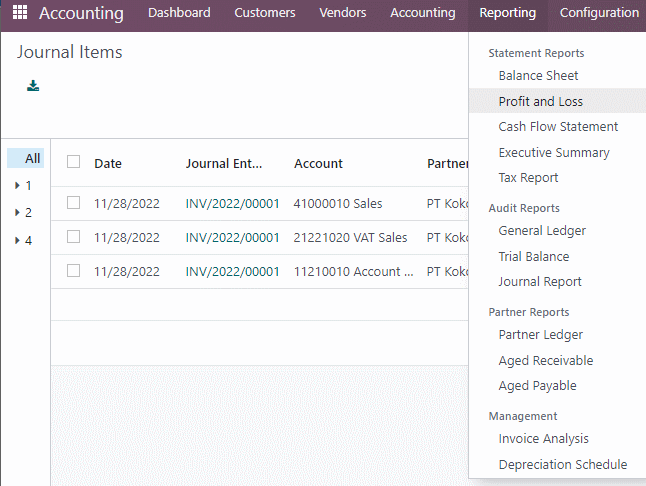646x486 pixels.
Task: Open the Balance Sheet report
Action: [x=538, y=76]
